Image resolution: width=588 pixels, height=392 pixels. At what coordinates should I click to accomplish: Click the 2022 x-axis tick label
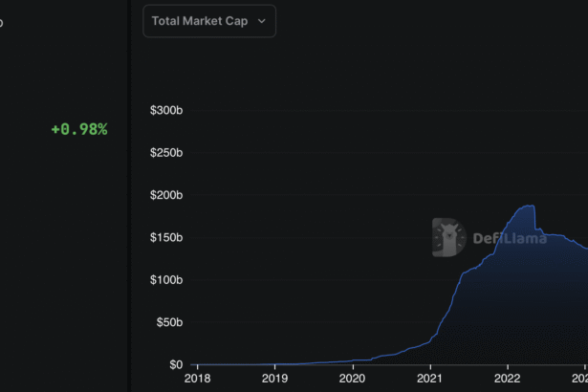[x=508, y=379]
